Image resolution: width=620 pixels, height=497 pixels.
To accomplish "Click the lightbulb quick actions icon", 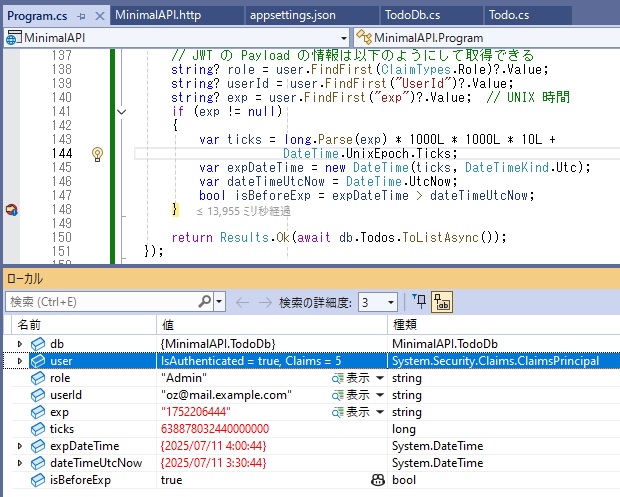I will point(97,154).
